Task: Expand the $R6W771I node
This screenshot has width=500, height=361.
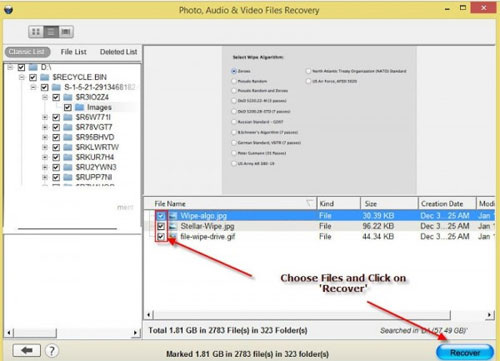Action: click(x=45, y=117)
